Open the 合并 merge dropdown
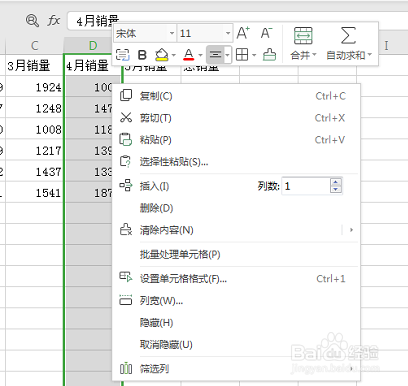 [303, 55]
